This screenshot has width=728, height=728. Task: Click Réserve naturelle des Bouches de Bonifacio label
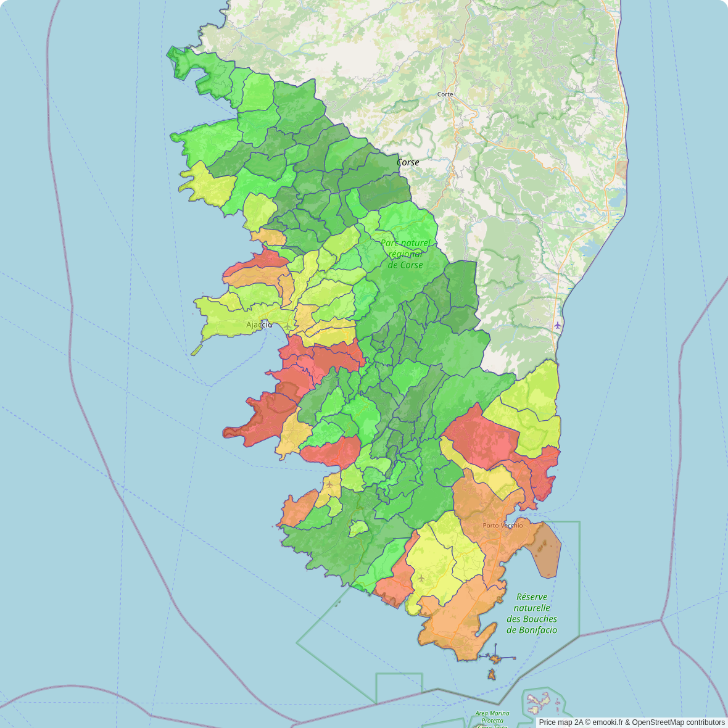click(x=532, y=613)
